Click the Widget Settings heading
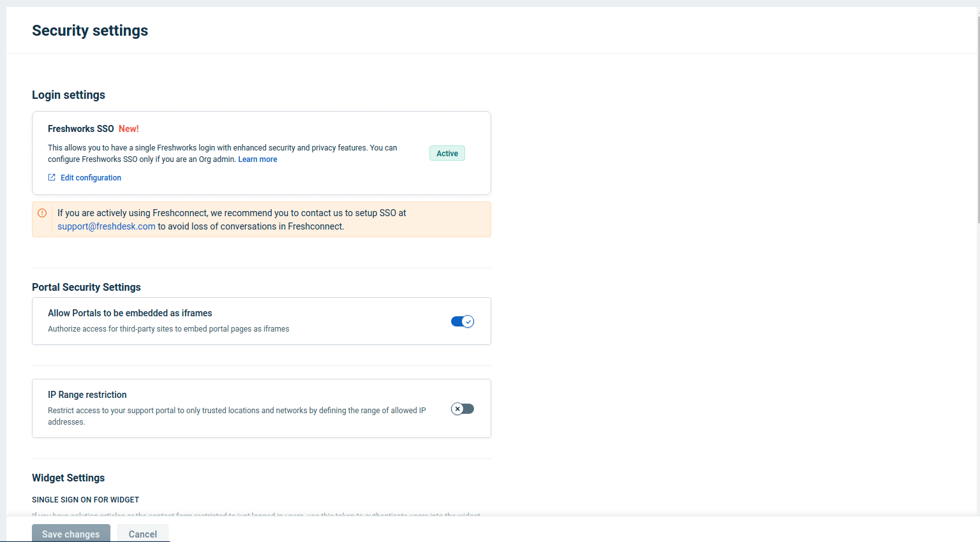980x542 pixels. coord(68,478)
